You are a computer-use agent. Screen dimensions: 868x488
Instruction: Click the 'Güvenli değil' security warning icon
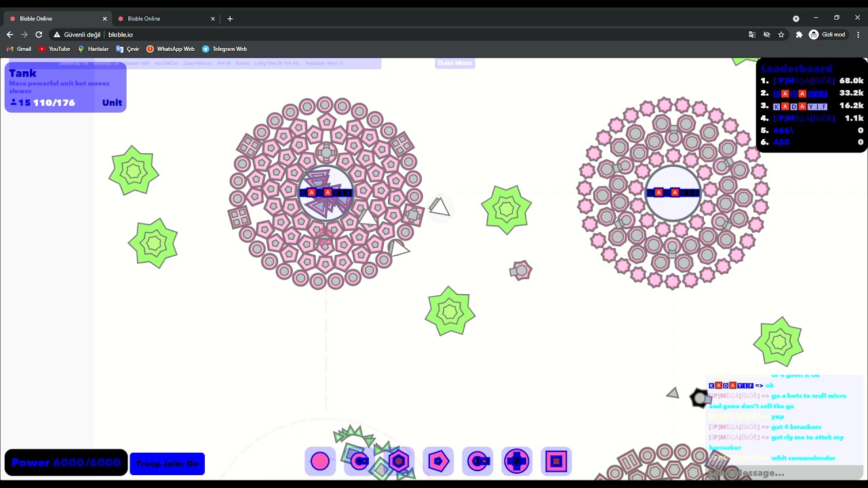click(x=57, y=35)
